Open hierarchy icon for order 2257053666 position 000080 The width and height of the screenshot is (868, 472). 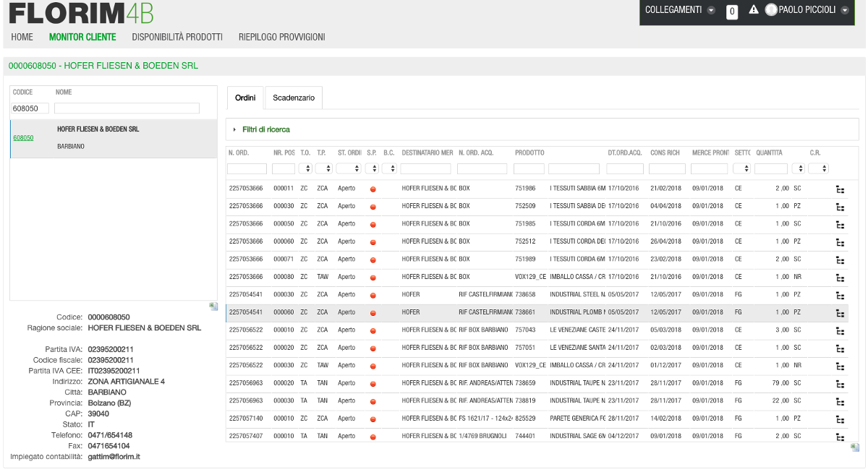(x=840, y=278)
